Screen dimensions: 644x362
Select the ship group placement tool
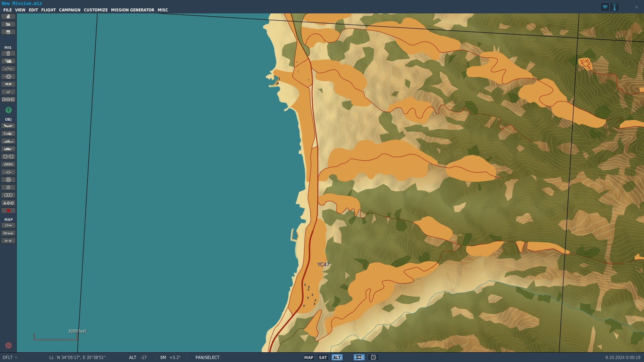(x=8, y=141)
